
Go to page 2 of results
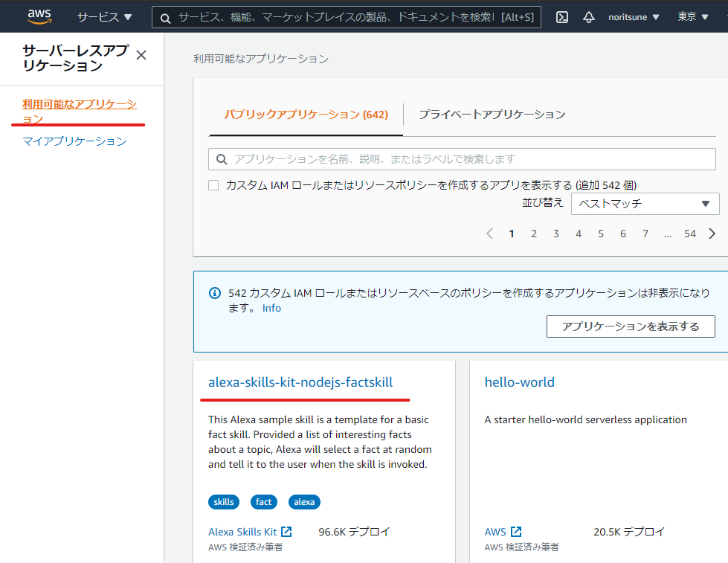click(534, 234)
